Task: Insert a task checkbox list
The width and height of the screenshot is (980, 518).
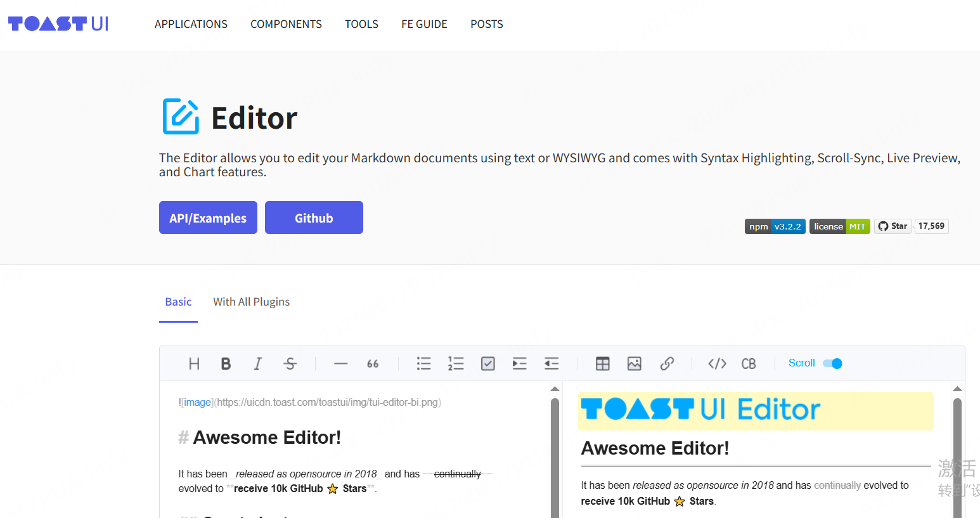Action: [488, 363]
